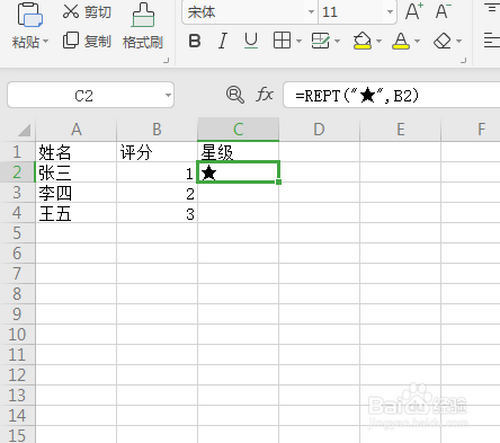
Task: Click the eraser clear formatting icon
Action: pos(442,41)
